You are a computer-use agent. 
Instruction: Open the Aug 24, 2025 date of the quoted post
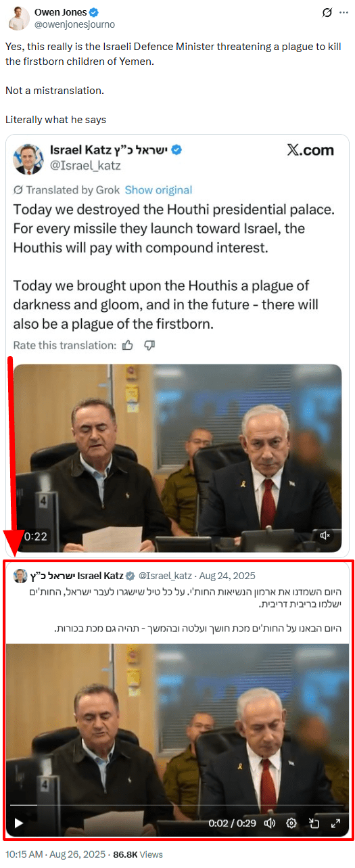coord(227,576)
